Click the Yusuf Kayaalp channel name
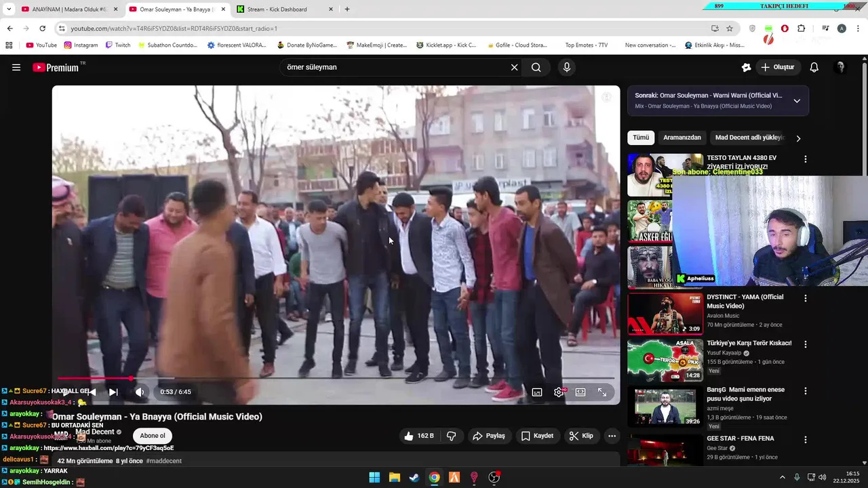The height and width of the screenshot is (488, 868). [724, 353]
